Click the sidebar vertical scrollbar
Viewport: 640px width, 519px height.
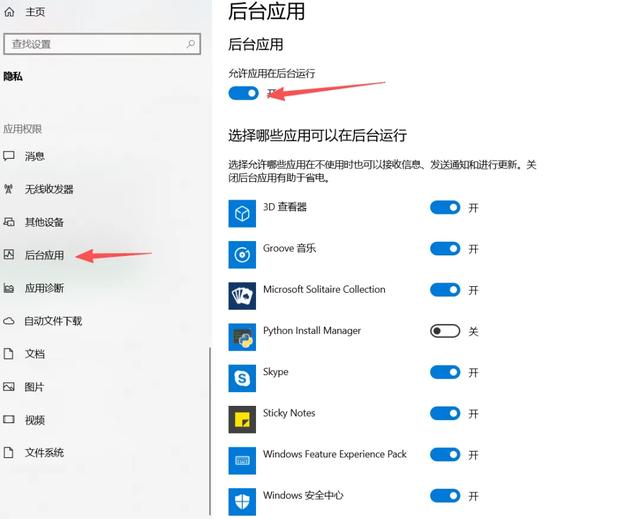point(210,431)
